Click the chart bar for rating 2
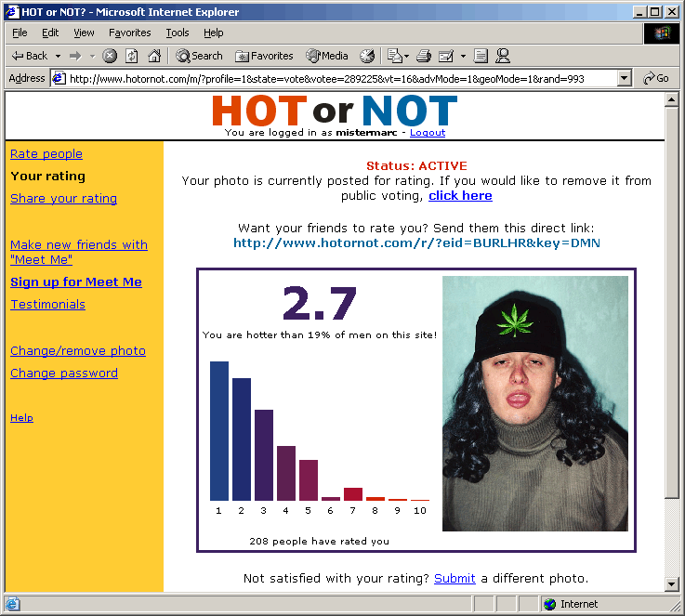 [x=242, y=439]
